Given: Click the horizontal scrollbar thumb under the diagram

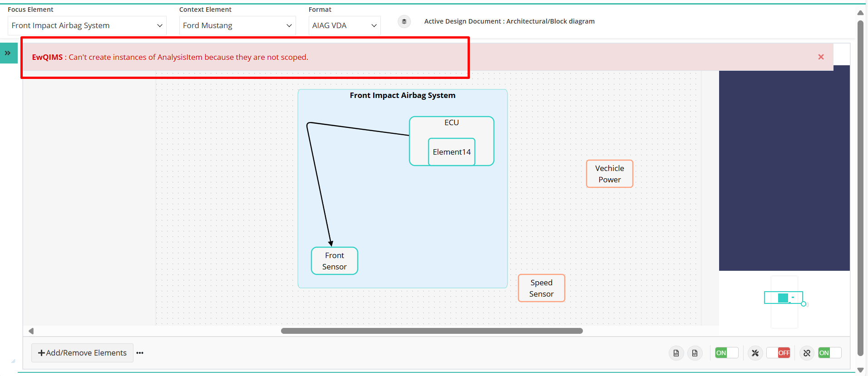Looking at the screenshot, I should 432,331.
